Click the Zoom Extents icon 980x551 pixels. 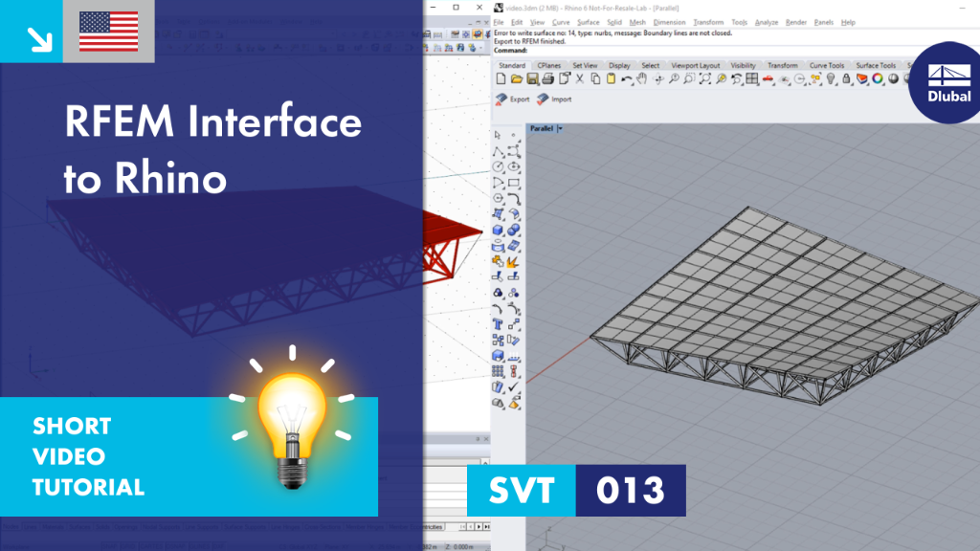pyautogui.click(x=705, y=79)
